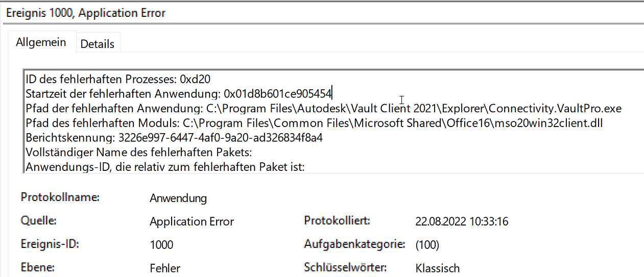Click the 'Protokolliert:' field label
This screenshot has height=277, width=644.
(337, 221)
